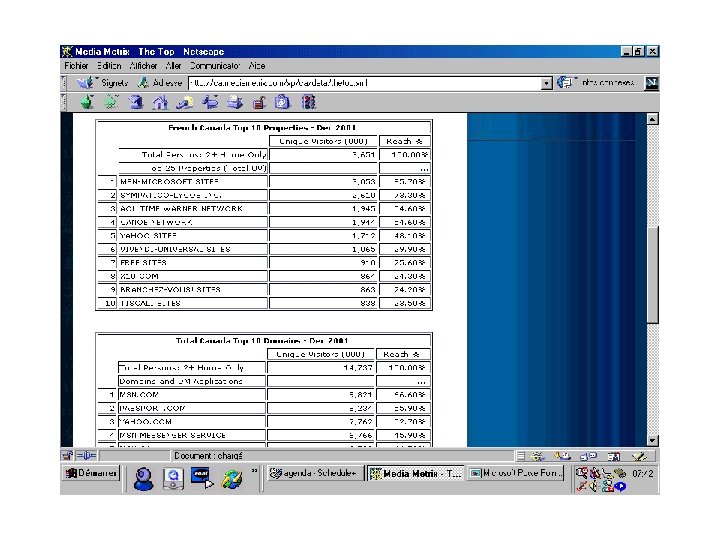Click the YAHOO.COM row in domains table
720x540 pixels.
[264, 422]
